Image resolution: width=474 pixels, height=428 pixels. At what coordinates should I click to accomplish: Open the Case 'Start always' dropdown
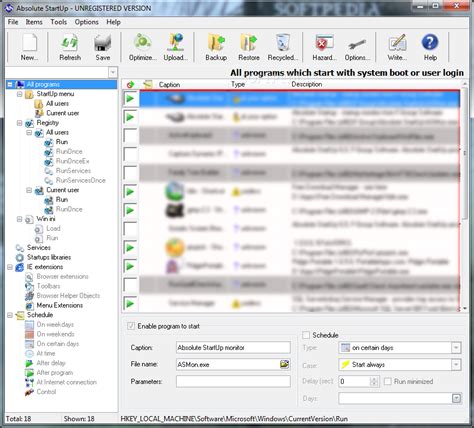(x=456, y=365)
